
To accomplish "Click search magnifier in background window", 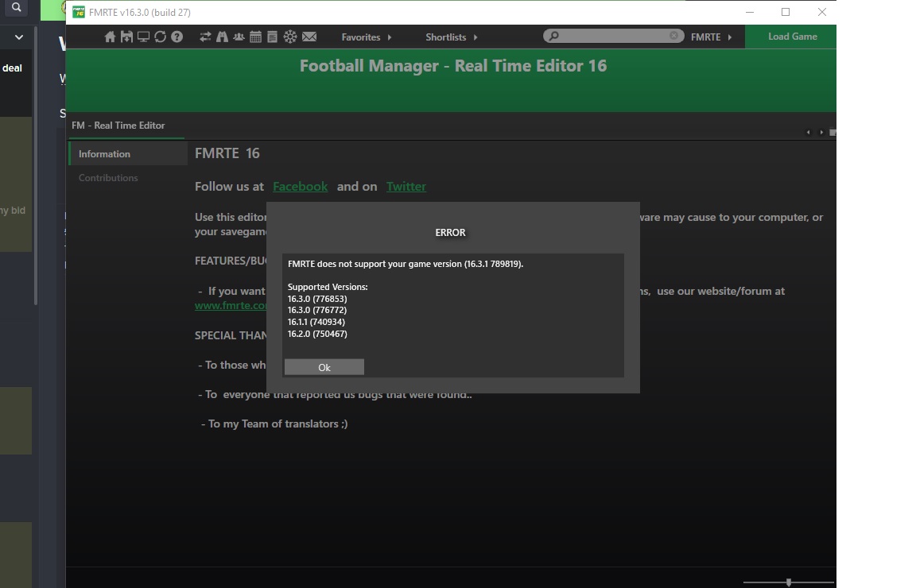I will (x=17, y=8).
